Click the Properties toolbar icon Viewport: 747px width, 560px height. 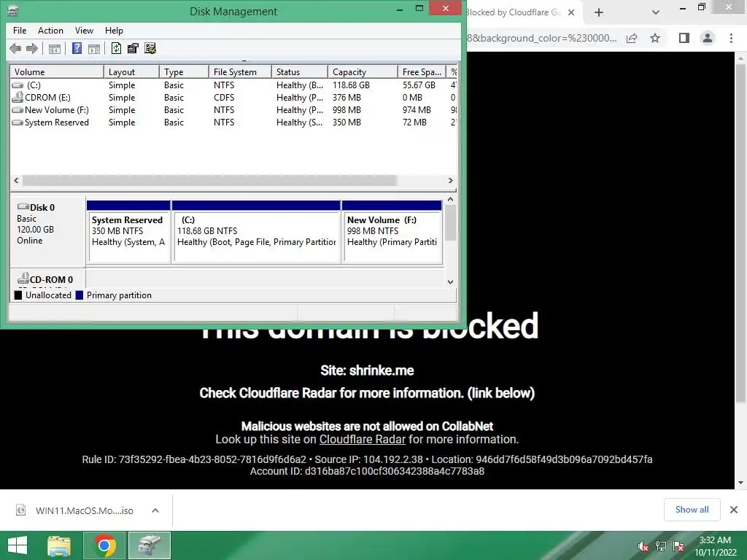(133, 48)
